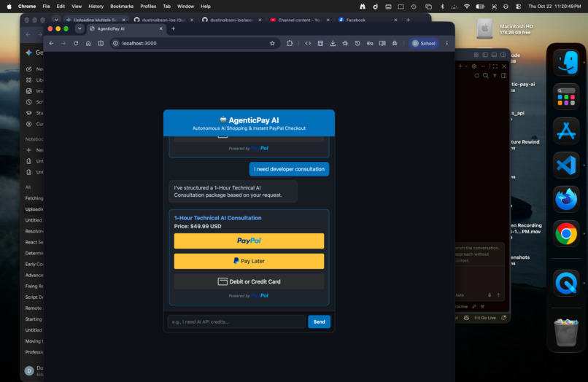Click the search magnifier icon in VS Code panel
Screen dimensions: 588x382
486,76
